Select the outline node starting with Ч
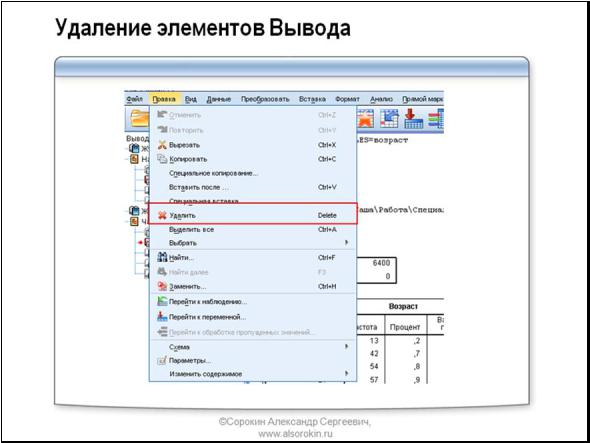This screenshot has height=443, width=590. pos(139,221)
